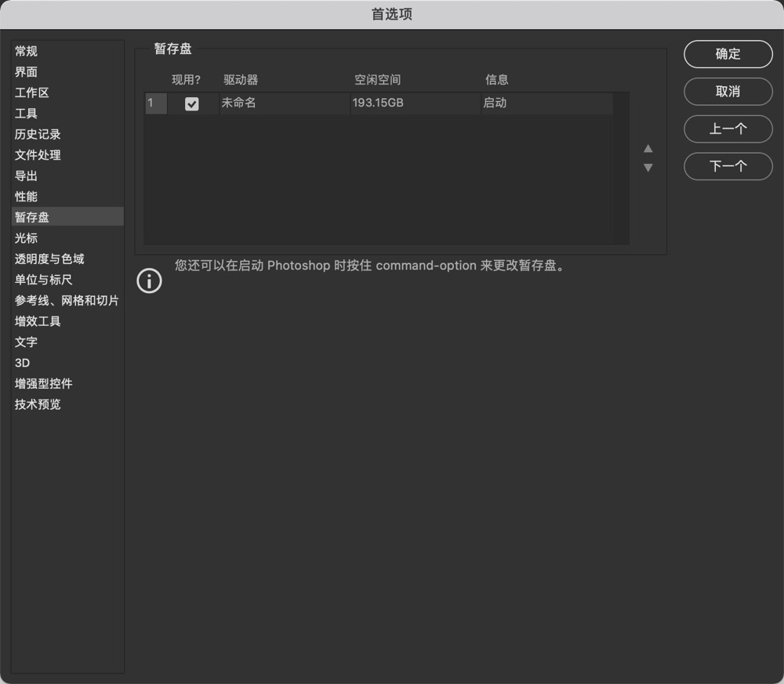Open the 界面 preferences section

point(26,71)
